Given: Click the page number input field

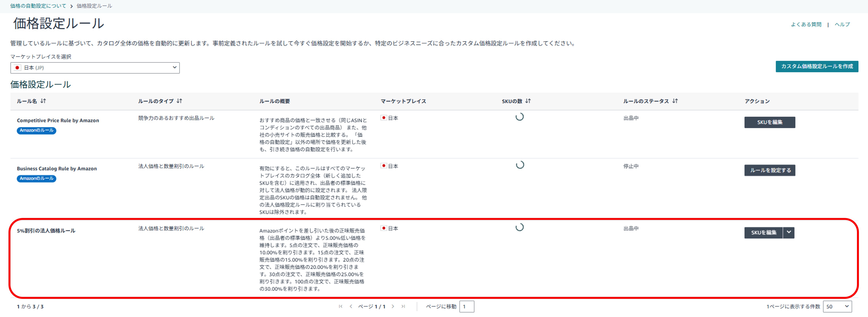Looking at the screenshot, I should tap(467, 306).
